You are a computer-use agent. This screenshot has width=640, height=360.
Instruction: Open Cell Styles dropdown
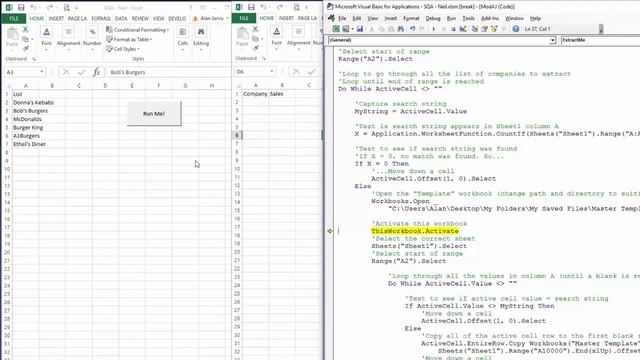coord(123,49)
